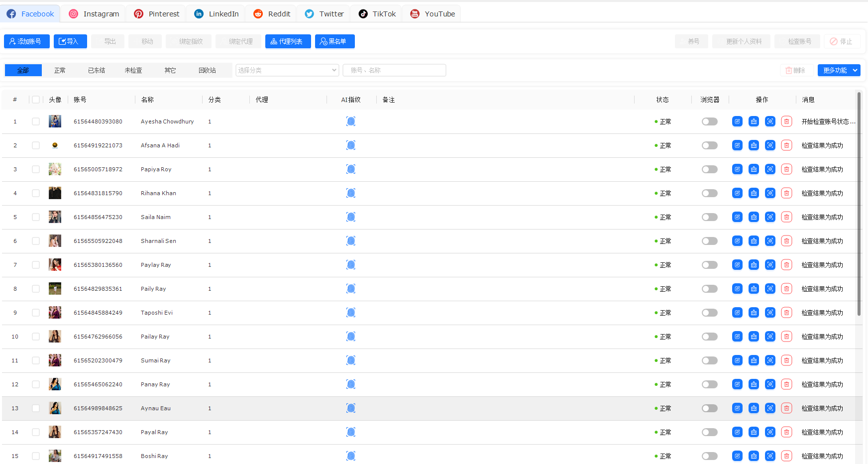Clear cache for Pailay Ray
The image size is (868, 464).
pos(754,337)
